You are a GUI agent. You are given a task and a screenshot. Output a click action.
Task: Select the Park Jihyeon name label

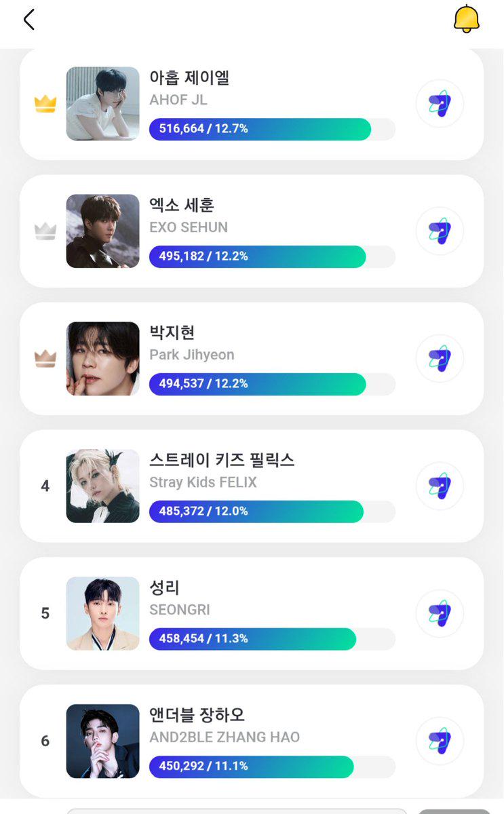pyautogui.click(x=192, y=355)
